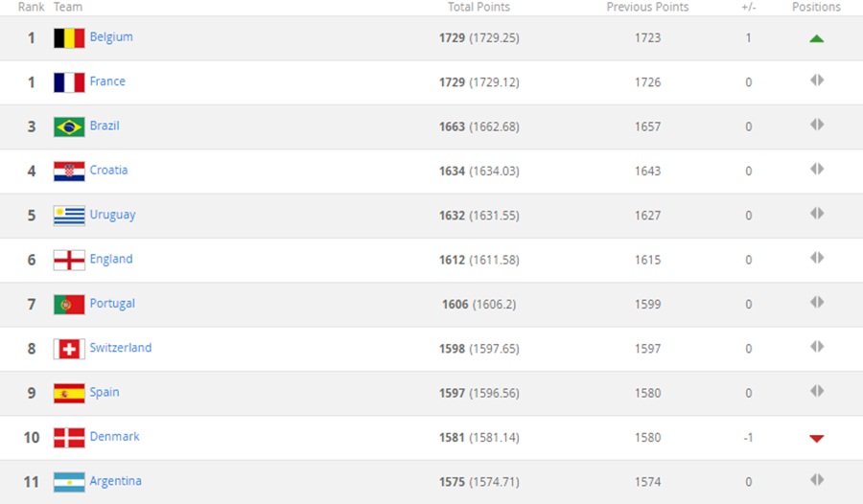This screenshot has width=863, height=504.
Task: Click the Croatia flag icon
Action: tap(69, 172)
